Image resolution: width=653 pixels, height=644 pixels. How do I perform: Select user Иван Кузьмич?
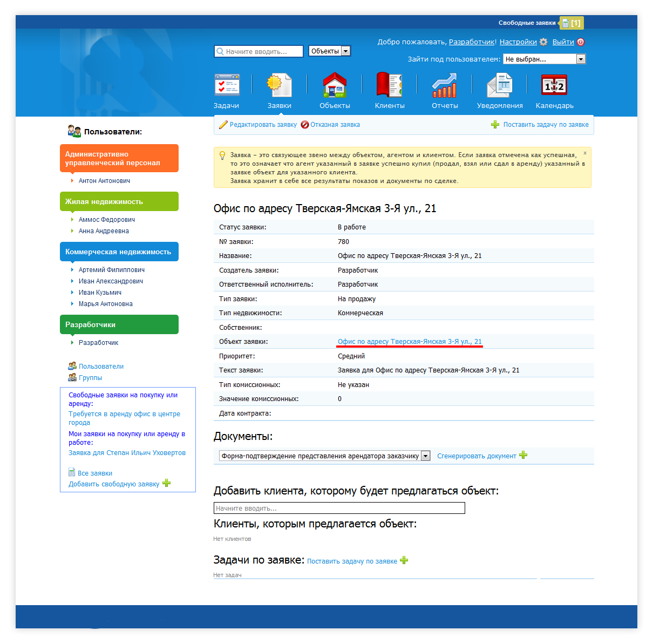100,293
